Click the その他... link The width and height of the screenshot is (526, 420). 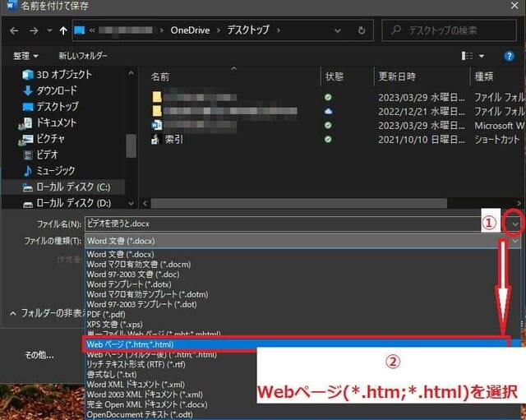[x=39, y=355]
